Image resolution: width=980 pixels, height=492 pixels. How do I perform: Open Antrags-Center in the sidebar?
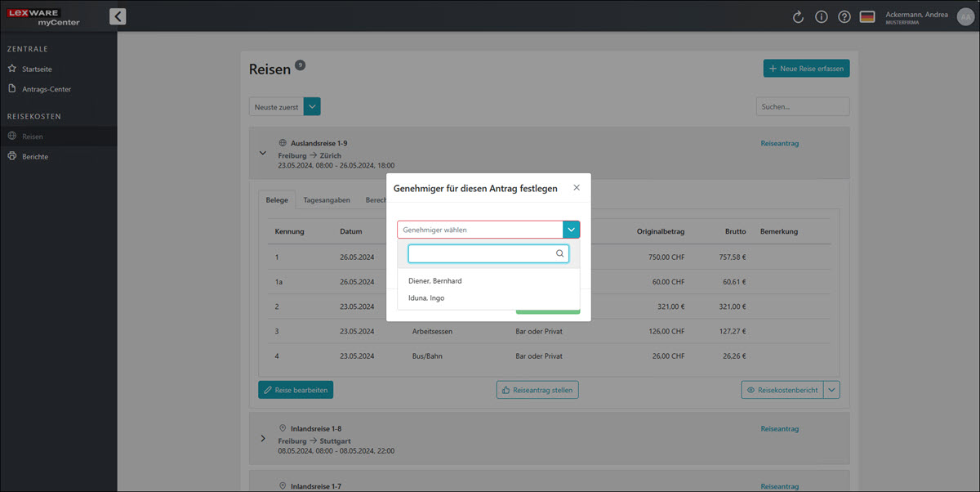(52, 89)
